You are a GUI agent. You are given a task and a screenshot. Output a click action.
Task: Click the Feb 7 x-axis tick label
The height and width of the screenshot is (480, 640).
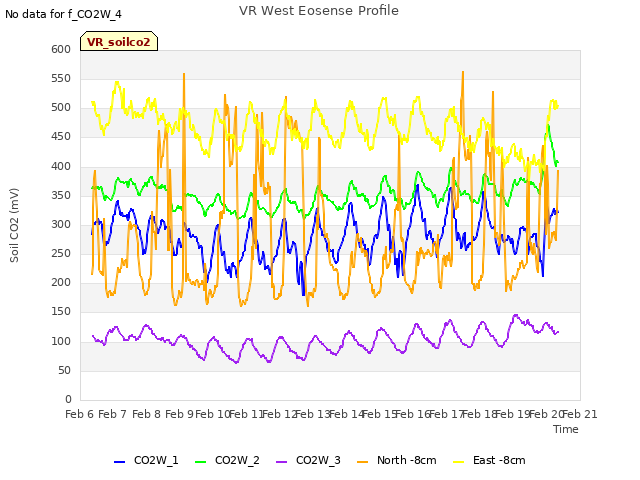coord(113,414)
